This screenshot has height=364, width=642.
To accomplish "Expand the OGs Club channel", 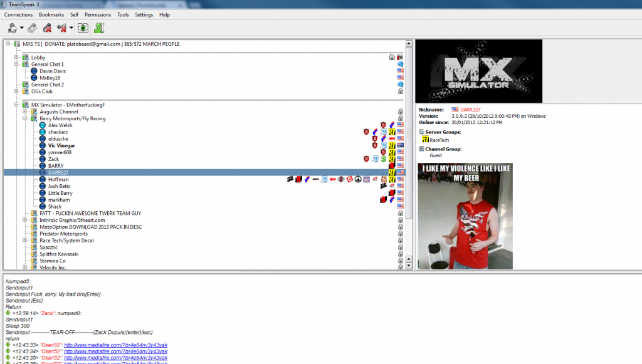I will coord(16,91).
